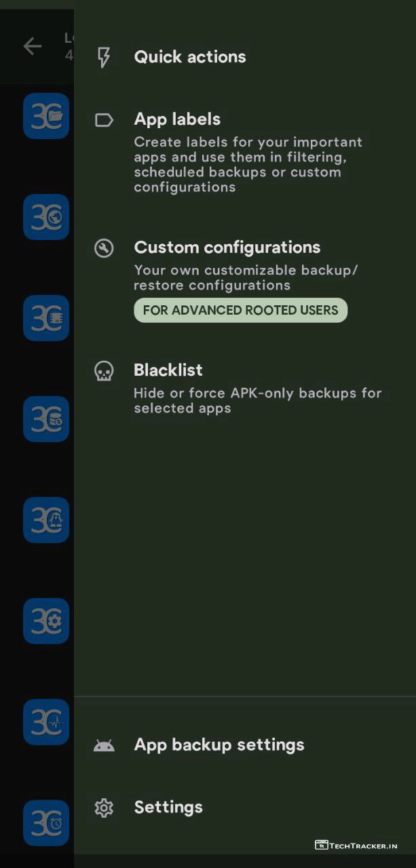The image size is (416, 868).
Task: Open Custom configurations menu entry
Action: click(x=227, y=248)
